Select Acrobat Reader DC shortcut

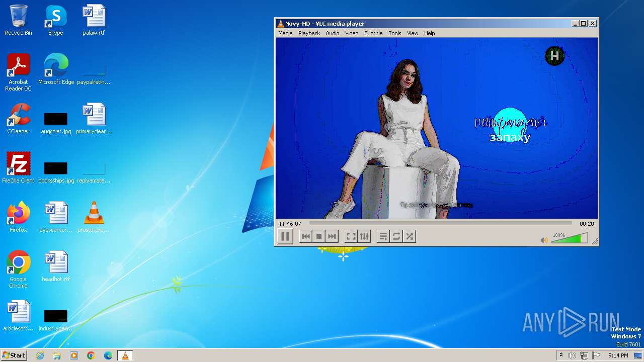click(x=18, y=72)
